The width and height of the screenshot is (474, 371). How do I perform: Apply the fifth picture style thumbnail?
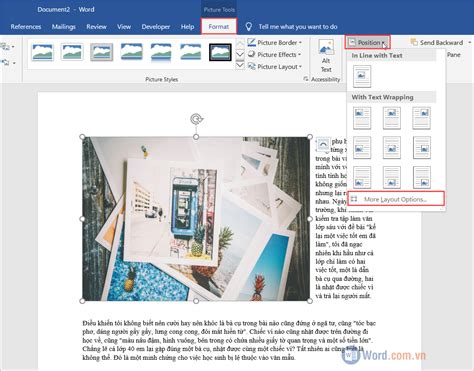tap(161, 52)
